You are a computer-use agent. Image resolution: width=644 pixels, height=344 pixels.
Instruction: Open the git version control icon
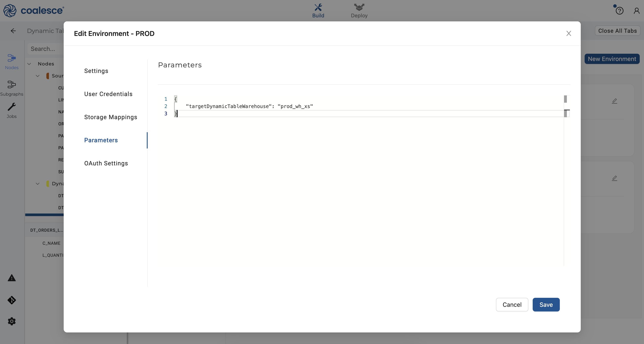click(12, 300)
